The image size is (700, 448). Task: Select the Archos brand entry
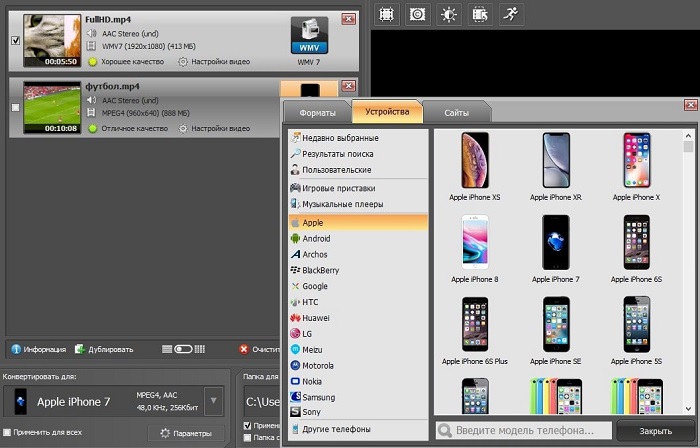point(358,254)
